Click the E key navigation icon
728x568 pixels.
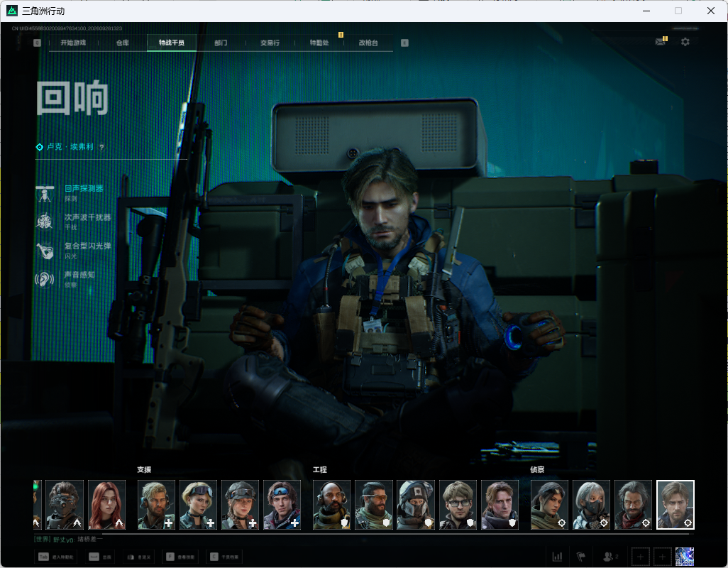click(404, 43)
